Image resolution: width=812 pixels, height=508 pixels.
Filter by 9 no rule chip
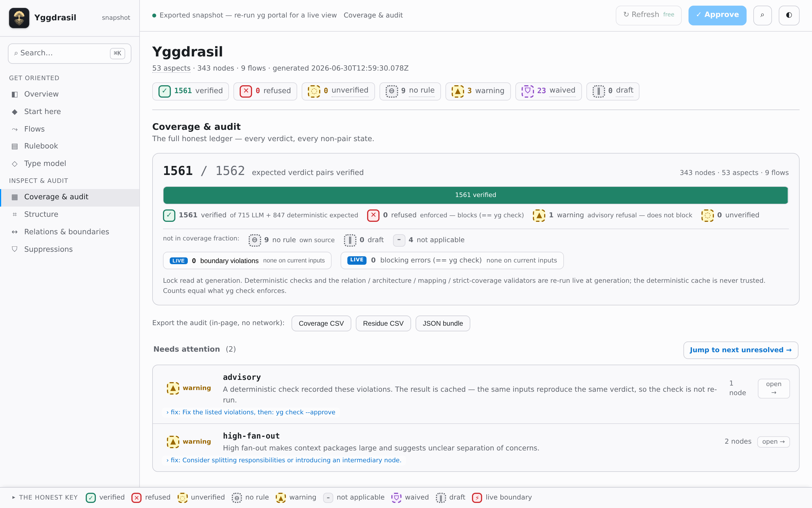click(410, 91)
